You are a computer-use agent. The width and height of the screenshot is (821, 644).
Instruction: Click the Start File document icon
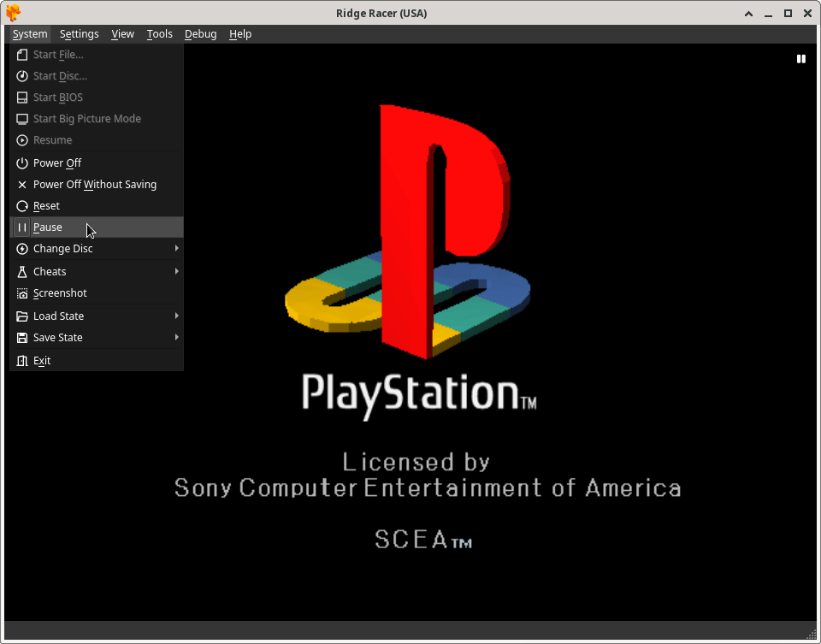22,55
